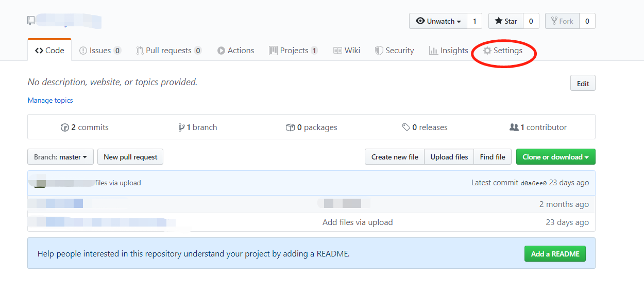Click Upload files button

[449, 157]
